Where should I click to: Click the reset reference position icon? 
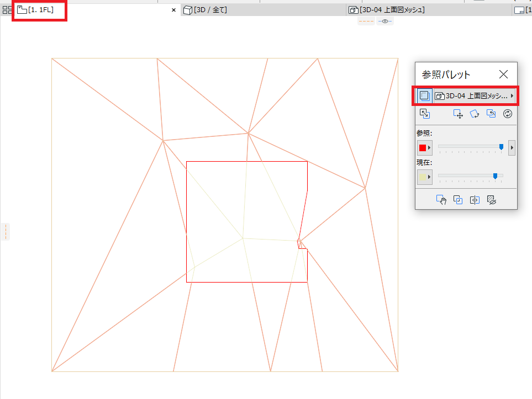pos(491,114)
